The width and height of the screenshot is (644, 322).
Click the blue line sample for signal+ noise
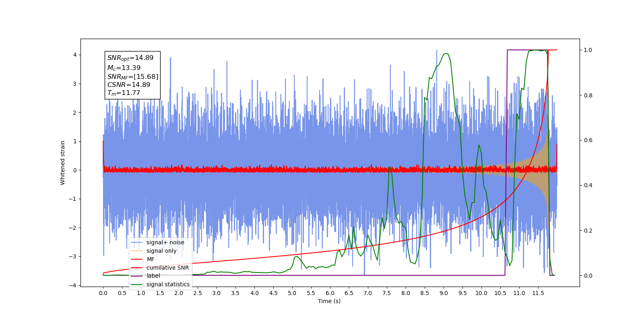pyautogui.click(x=137, y=242)
